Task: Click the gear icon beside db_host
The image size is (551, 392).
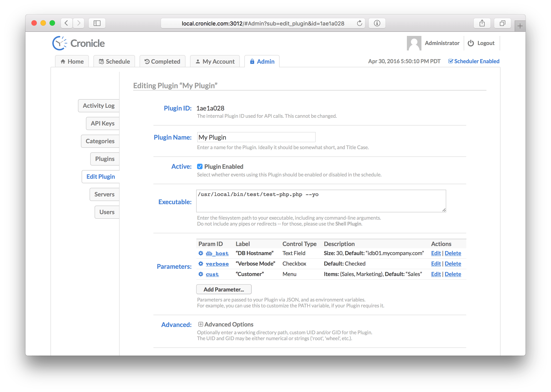Action: pos(201,253)
